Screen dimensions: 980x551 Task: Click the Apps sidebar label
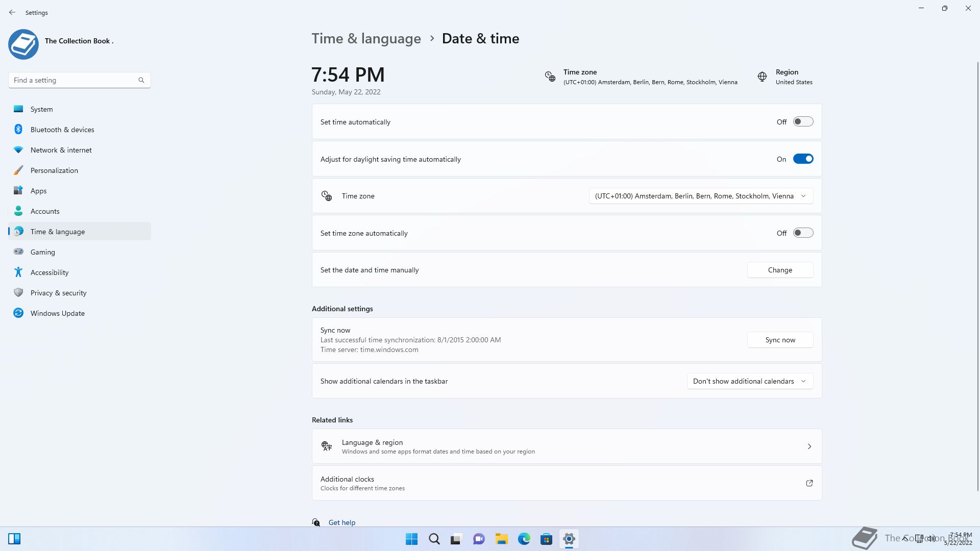coord(38,191)
